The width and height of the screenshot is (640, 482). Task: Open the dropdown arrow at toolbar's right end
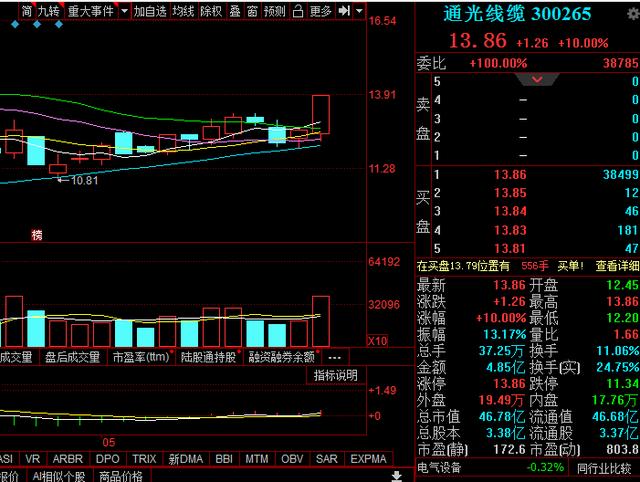(359, 11)
